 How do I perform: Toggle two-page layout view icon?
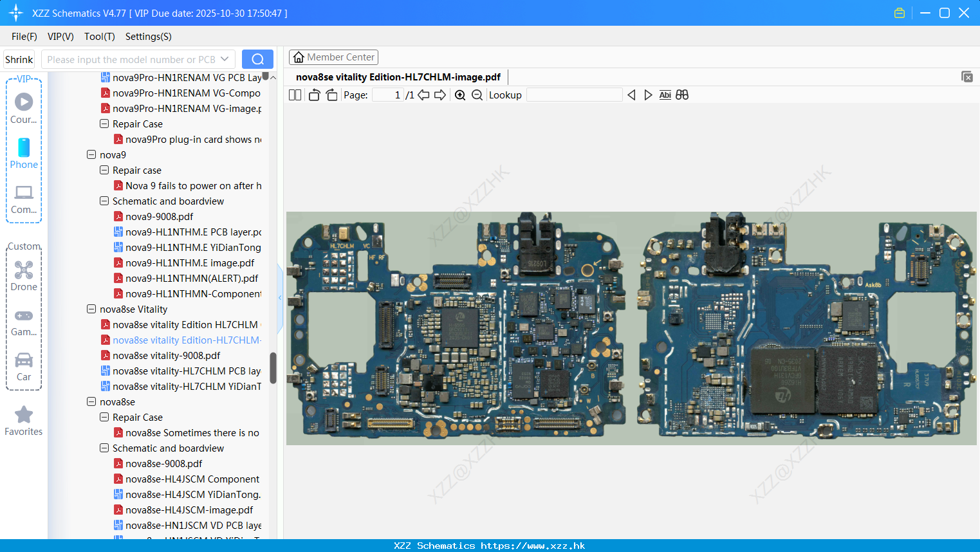pos(295,95)
